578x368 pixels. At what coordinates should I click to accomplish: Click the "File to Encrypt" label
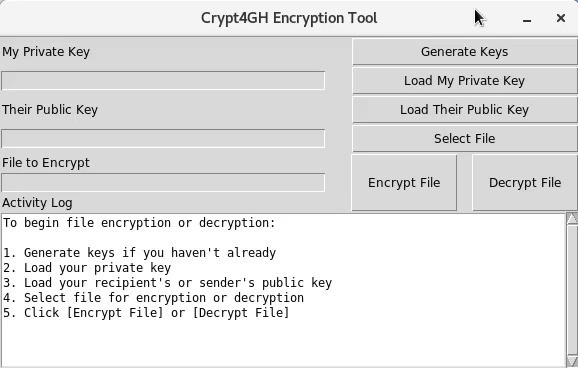[46, 163]
